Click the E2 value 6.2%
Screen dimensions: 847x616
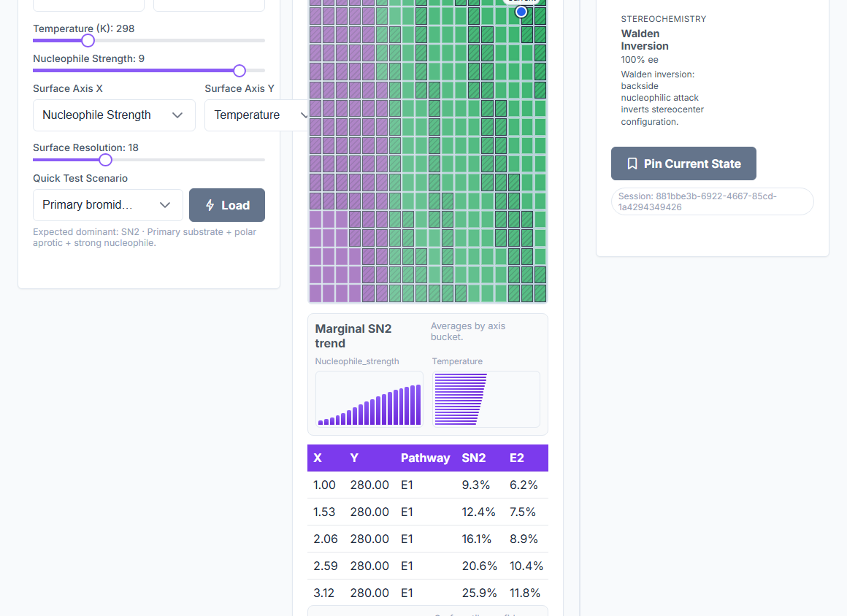click(524, 485)
